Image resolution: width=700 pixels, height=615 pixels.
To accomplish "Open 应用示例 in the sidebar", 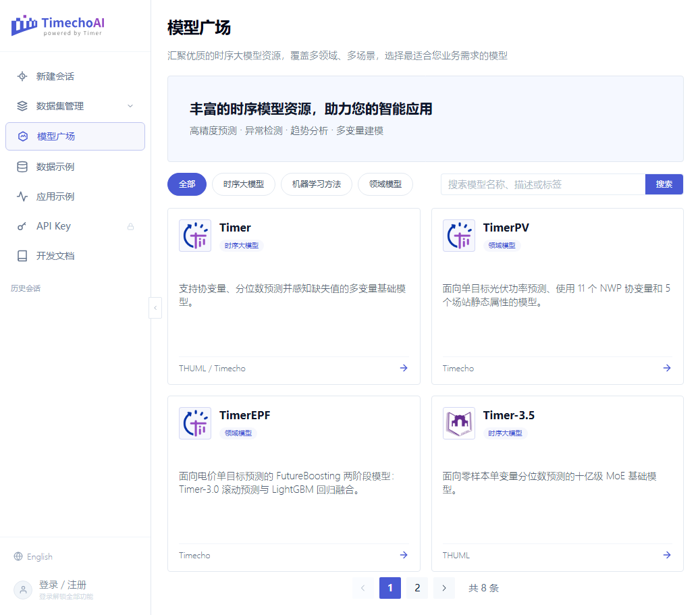I will tap(75, 196).
